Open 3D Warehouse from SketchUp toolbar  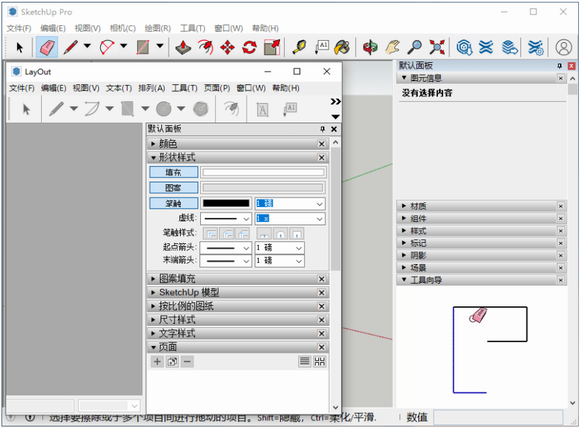point(464,47)
